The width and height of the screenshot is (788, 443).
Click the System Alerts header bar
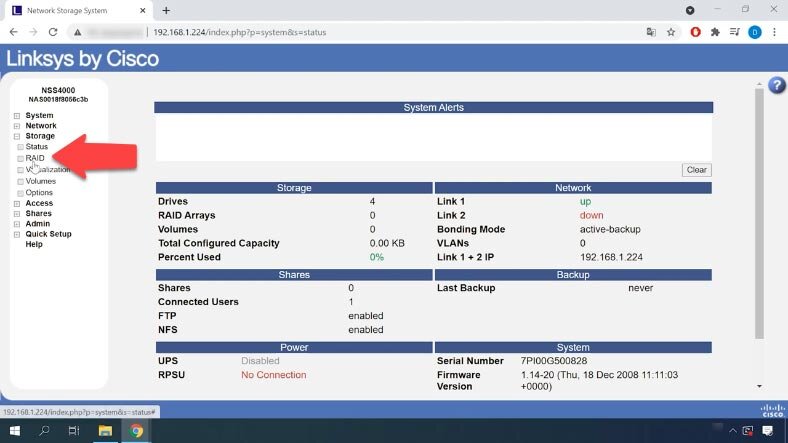433,107
